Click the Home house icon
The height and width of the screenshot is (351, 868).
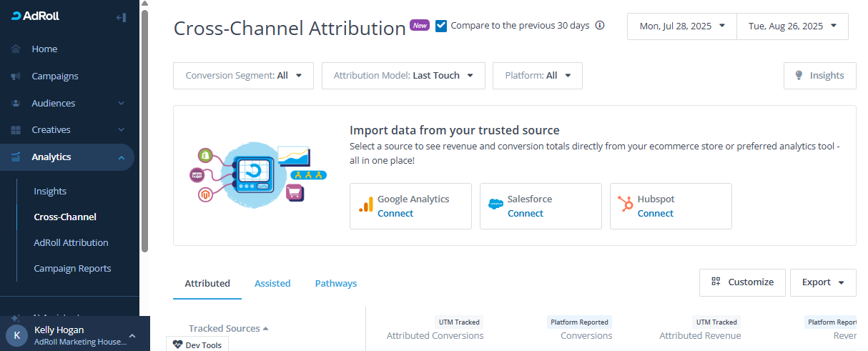(16, 49)
